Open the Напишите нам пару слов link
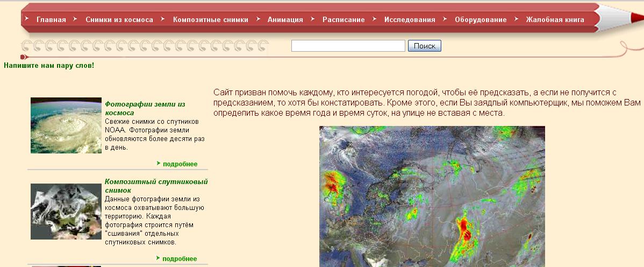 49,65
